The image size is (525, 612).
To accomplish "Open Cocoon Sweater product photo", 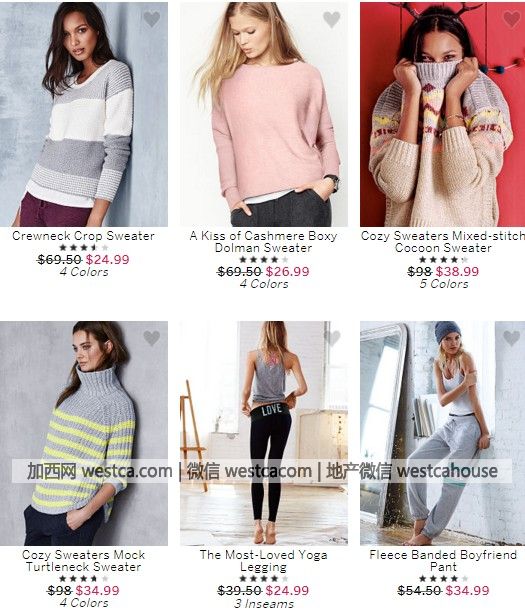I will 443,114.
